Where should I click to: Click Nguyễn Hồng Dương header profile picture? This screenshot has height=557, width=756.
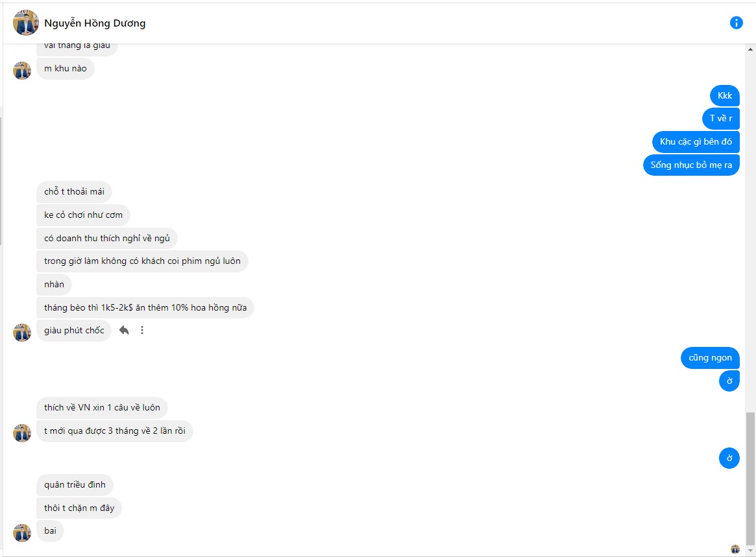(25, 23)
